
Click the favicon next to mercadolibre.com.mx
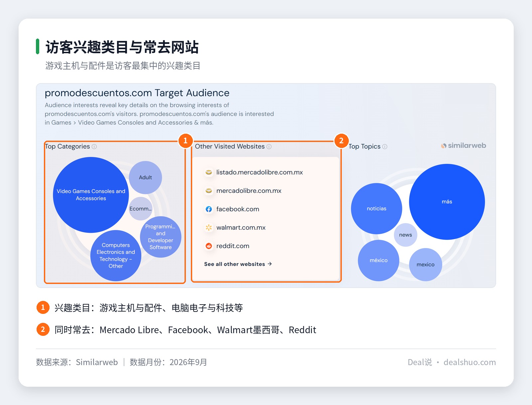pyautogui.click(x=209, y=191)
